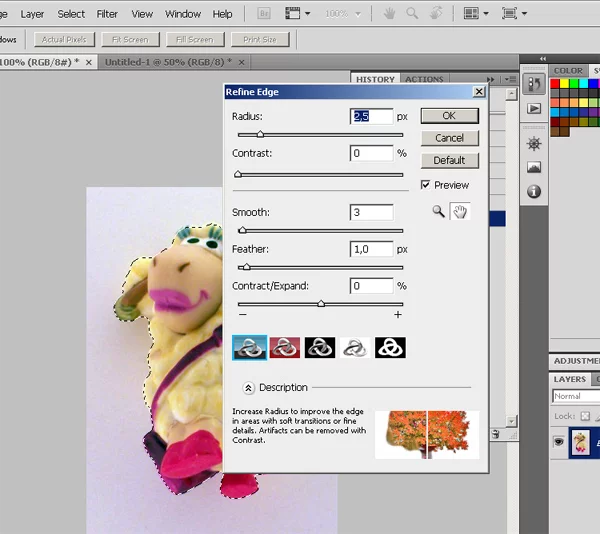Open the View Extras icon menu
Screen dimensions: 600x534
coord(297,14)
